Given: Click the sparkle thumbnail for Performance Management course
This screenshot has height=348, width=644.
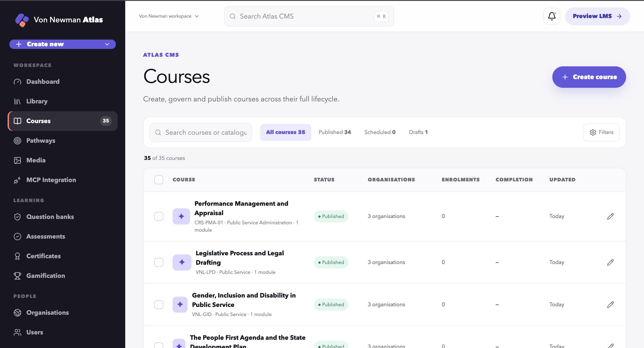Looking at the screenshot, I should coord(181,216).
